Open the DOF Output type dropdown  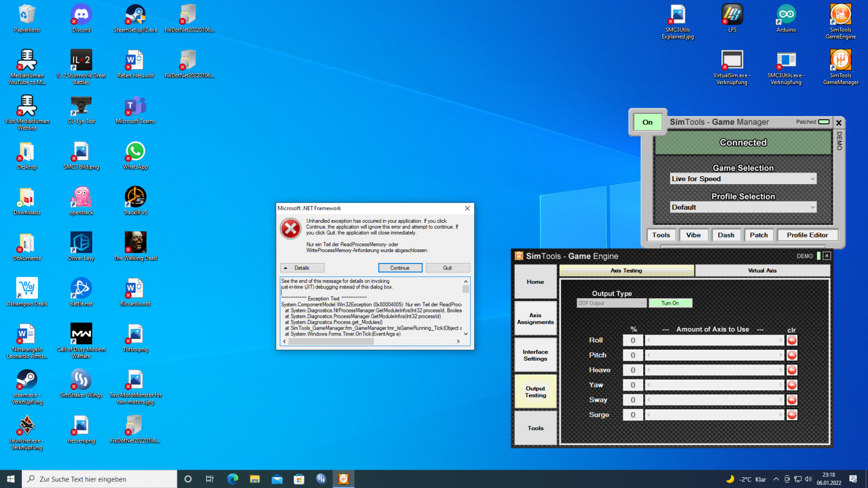coord(611,303)
